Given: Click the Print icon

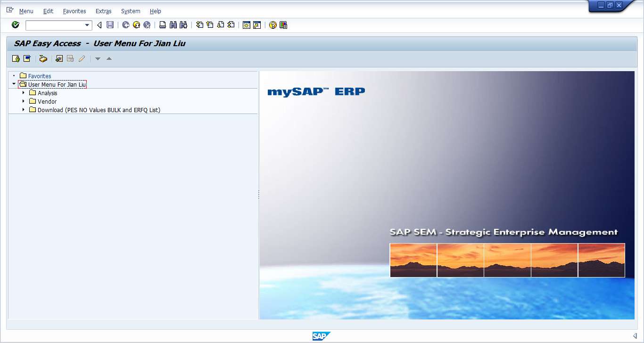Looking at the screenshot, I should tap(163, 25).
